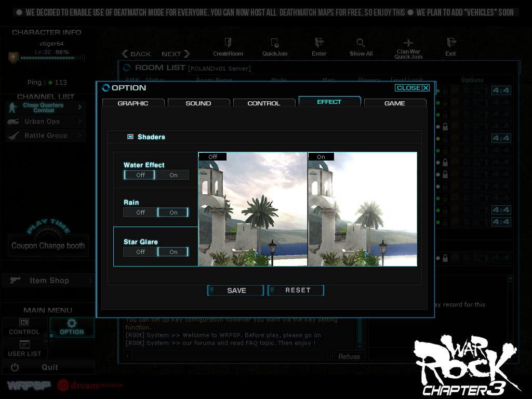
Task: Select Urban Ops tank icon
Action: (13, 122)
